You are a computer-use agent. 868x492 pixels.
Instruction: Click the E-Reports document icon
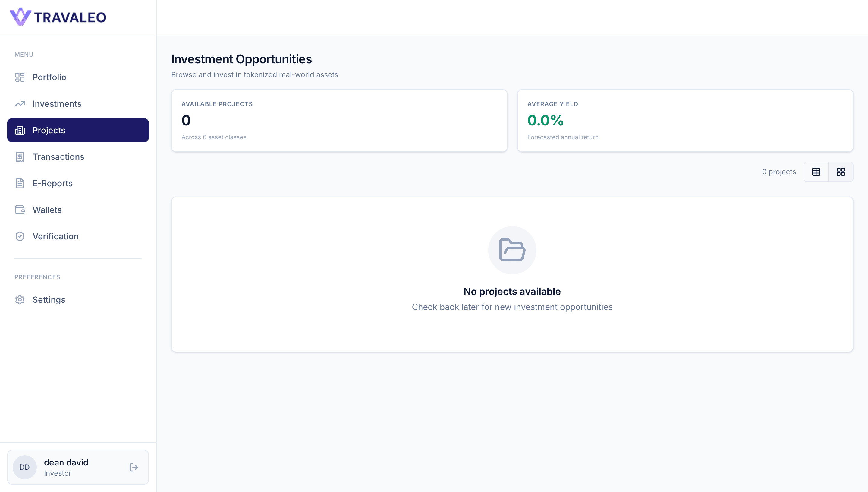pos(20,183)
